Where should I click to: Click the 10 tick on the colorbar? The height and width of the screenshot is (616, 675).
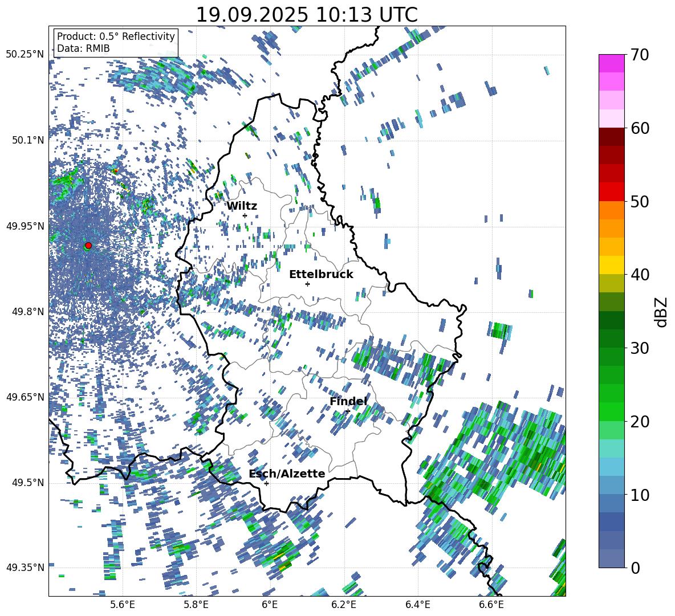click(x=640, y=495)
